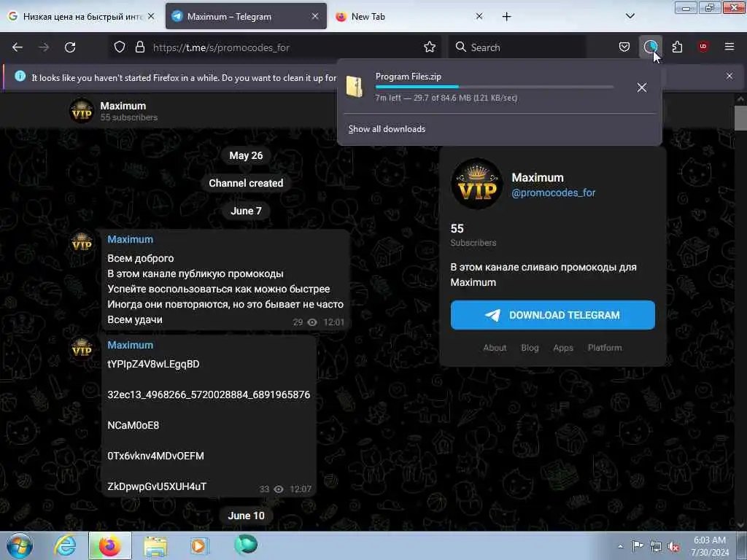Click the muted volume tray icon

coord(673,547)
